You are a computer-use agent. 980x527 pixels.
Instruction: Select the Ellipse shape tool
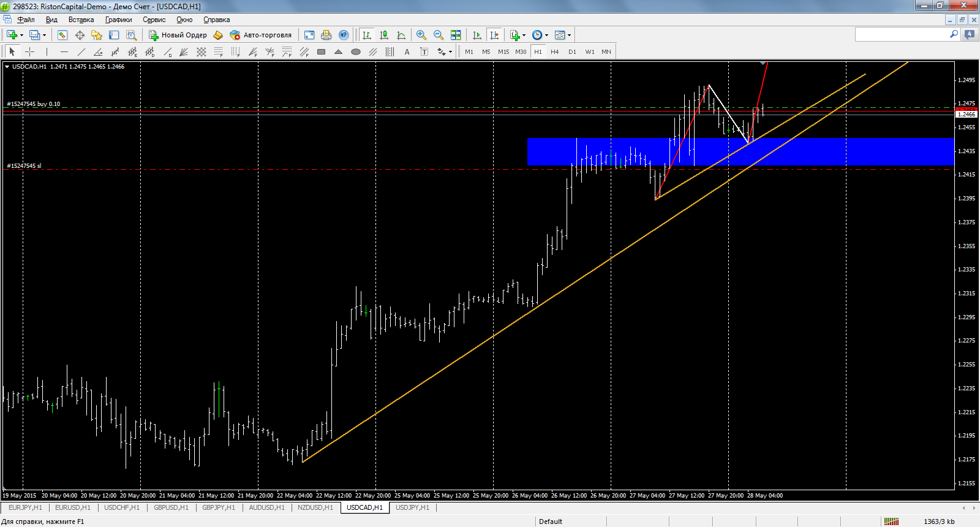tap(355, 52)
